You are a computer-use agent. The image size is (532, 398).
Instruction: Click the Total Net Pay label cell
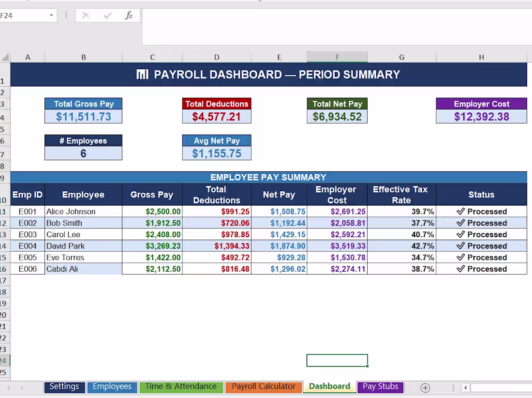337,104
